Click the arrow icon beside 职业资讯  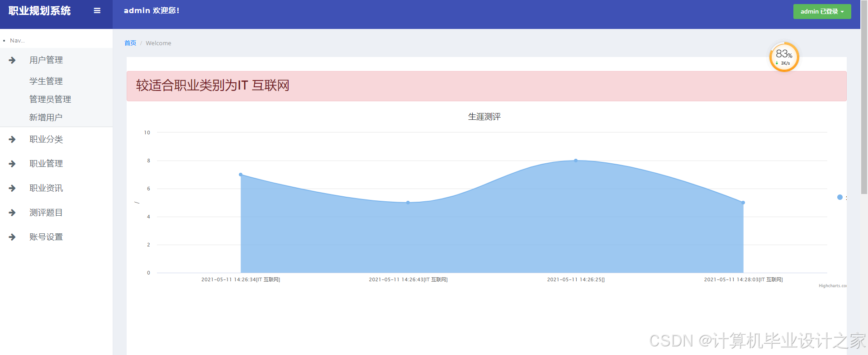click(12, 188)
